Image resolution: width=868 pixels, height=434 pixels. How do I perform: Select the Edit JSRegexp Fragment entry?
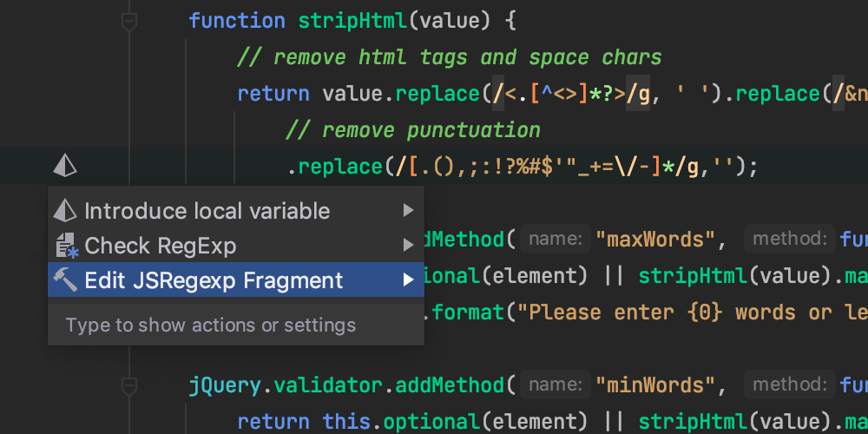(x=214, y=280)
